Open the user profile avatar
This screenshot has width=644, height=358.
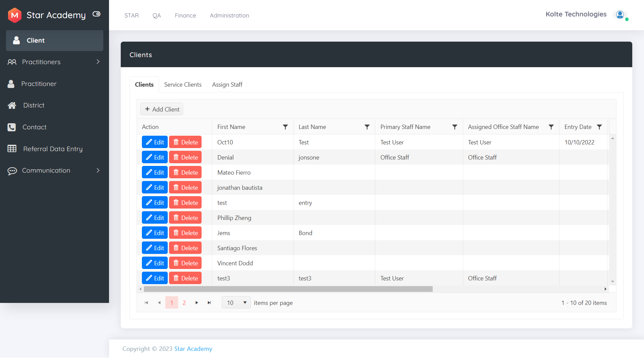coord(620,14)
